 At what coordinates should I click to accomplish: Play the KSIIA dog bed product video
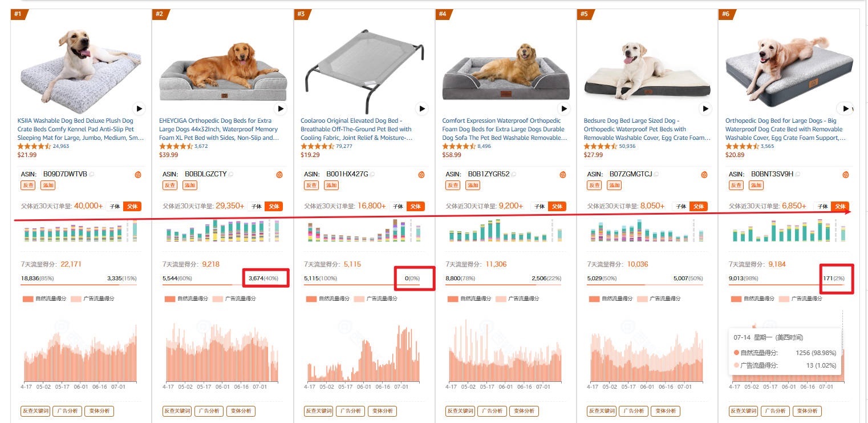tap(139, 108)
